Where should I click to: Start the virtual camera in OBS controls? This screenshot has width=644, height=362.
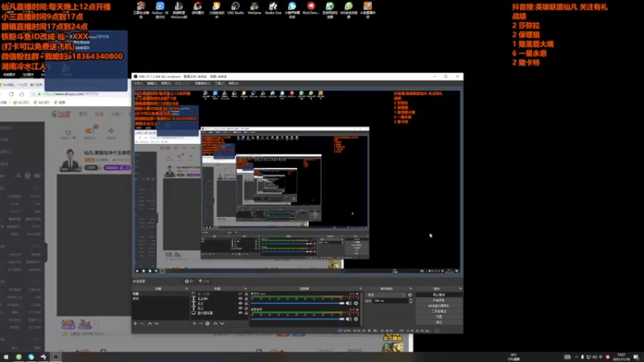click(439, 306)
